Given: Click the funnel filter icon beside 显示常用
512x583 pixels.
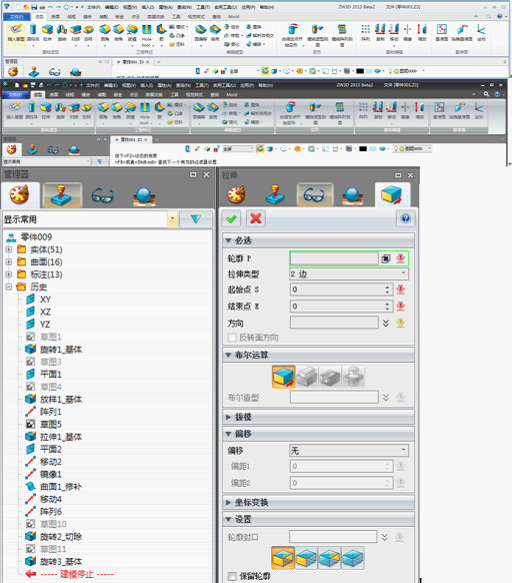Looking at the screenshot, I should (x=196, y=219).
